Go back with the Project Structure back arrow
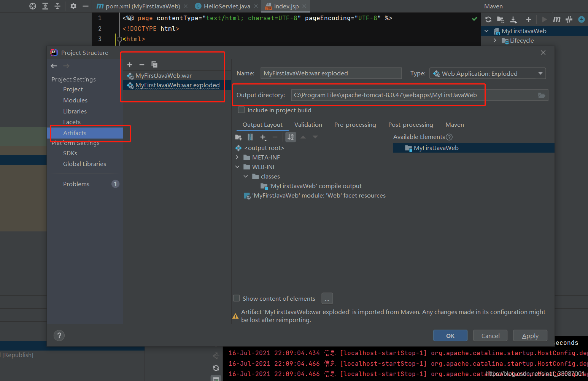Image resolution: width=588 pixels, height=381 pixels. pyautogui.click(x=54, y=66)
